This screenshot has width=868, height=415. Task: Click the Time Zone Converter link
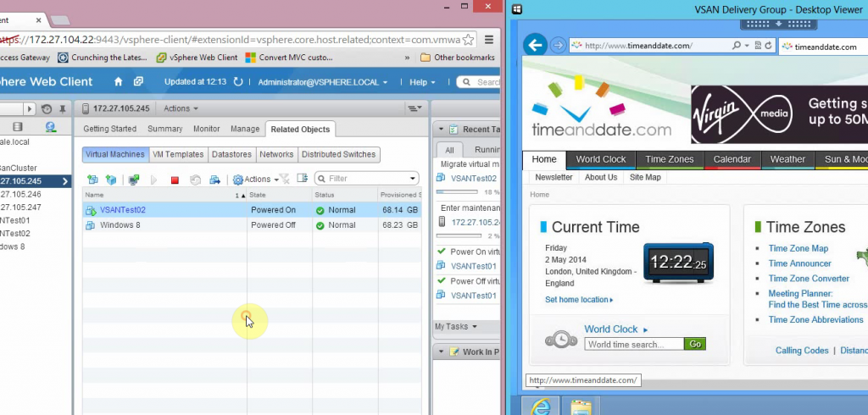[809, 279]
